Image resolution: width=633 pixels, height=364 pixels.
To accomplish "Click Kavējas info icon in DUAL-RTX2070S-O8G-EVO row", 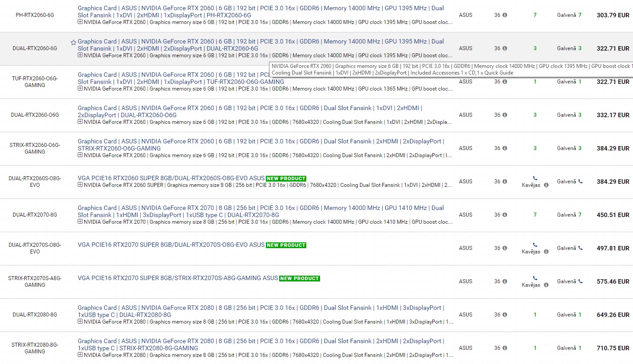I will pyautogui.click(x=546, y=252).
